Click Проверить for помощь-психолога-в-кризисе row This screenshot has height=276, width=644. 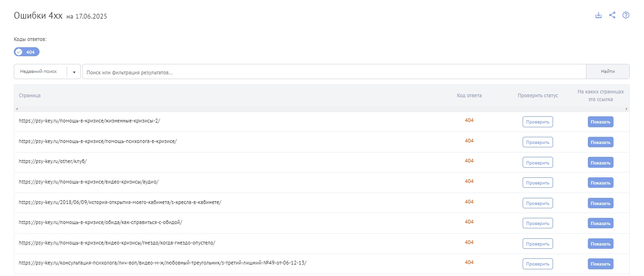point(538,142)
